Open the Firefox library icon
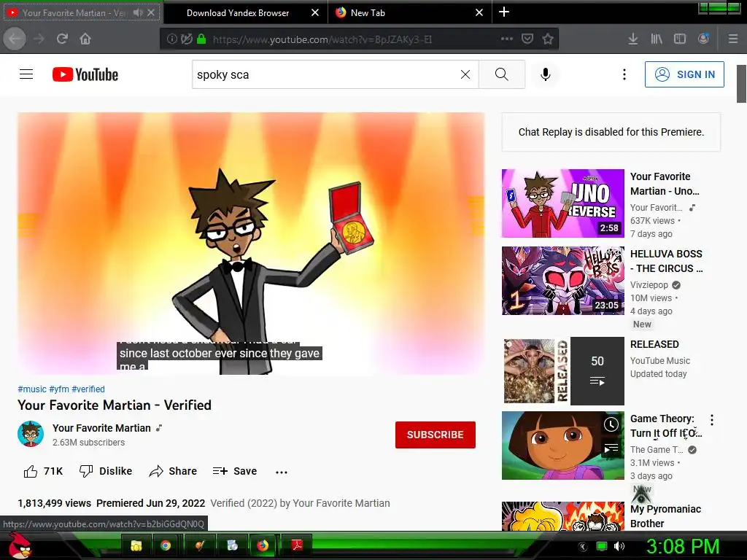The height and width of the screenshot is (560, 747). click(x=657, y=39)
